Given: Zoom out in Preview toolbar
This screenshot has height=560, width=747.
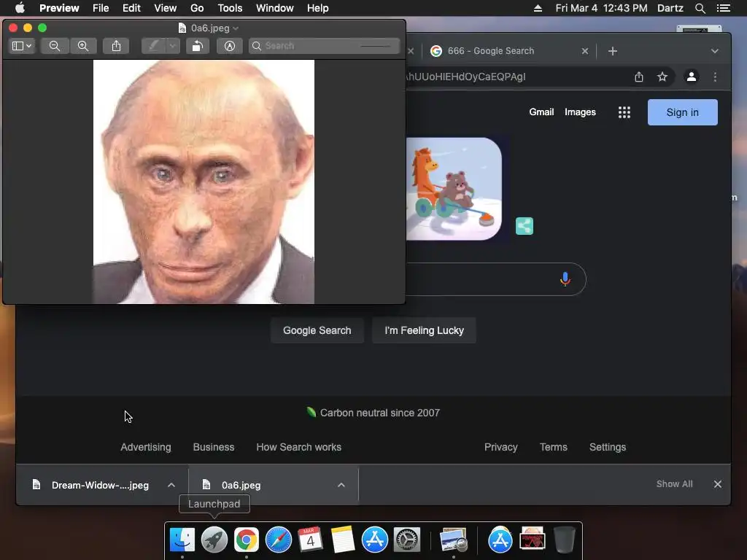Looking at the screenshot, I should [54, 46].
